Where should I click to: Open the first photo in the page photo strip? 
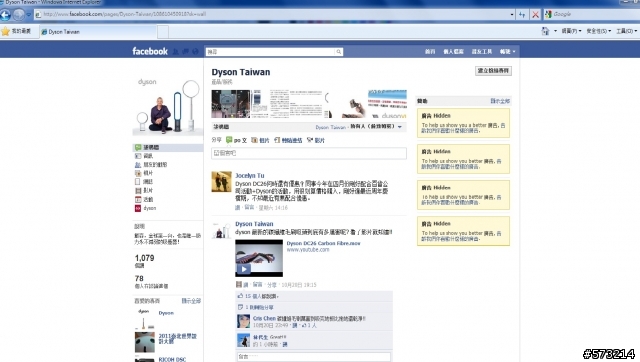pyautogui.click(x=231, y=104)
